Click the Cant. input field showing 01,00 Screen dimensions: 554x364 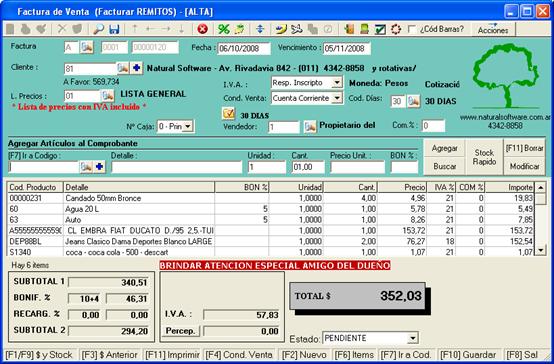tap(308, 167)
